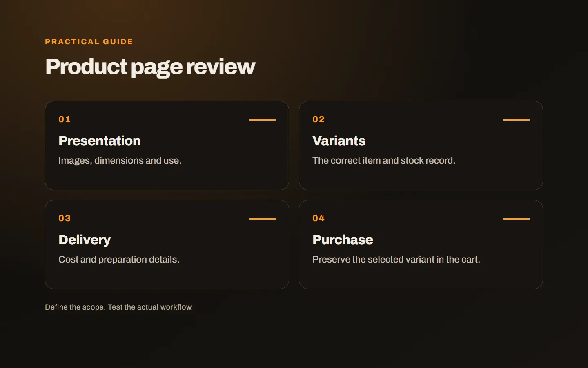Click the 'Product page review' heading

[150, 67]
